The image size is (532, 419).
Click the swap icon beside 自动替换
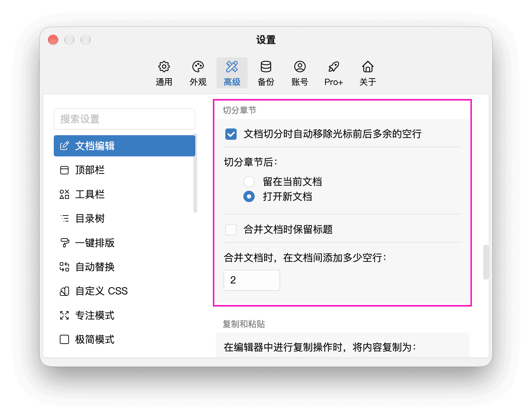click(x=64, y=267)
